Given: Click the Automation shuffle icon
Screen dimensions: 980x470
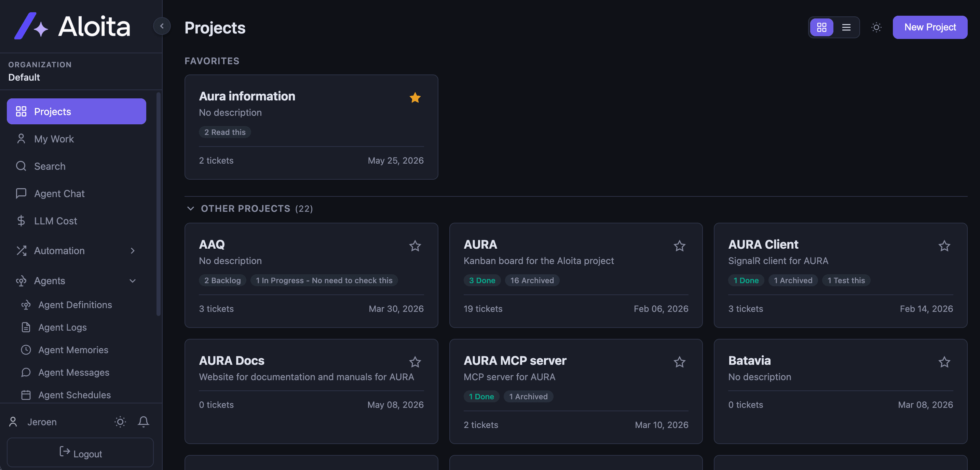Looking at the screenshot, I should click(21, 251).
